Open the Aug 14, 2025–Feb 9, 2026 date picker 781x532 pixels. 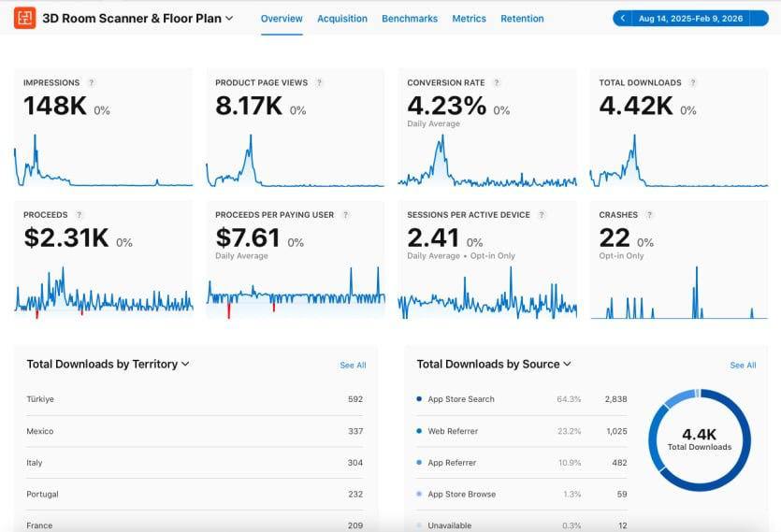697,19
